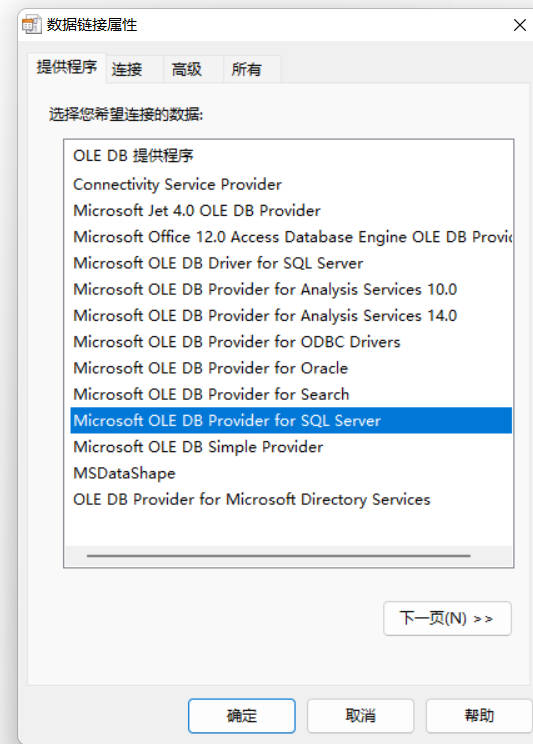Select OLE DB Provider for Search
Viewport: 533px width, 744px height.
[291, 394]
